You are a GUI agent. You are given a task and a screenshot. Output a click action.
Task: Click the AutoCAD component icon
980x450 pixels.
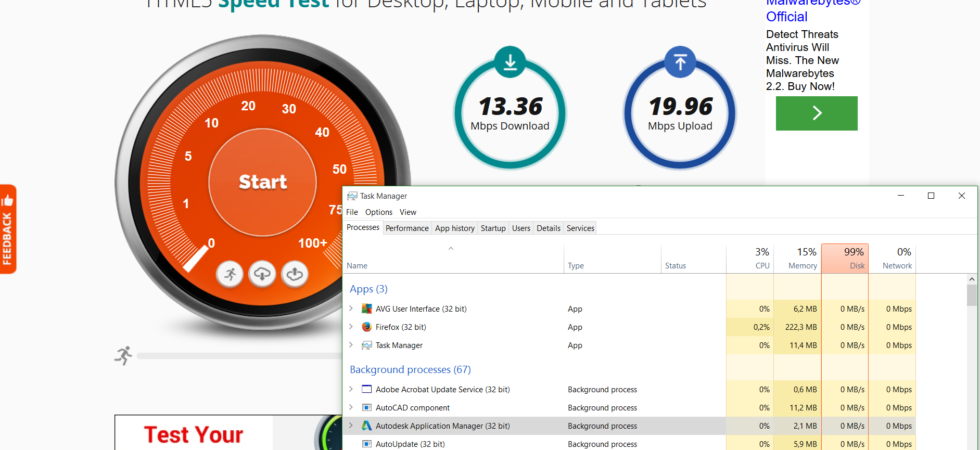(x=367, y=407)
